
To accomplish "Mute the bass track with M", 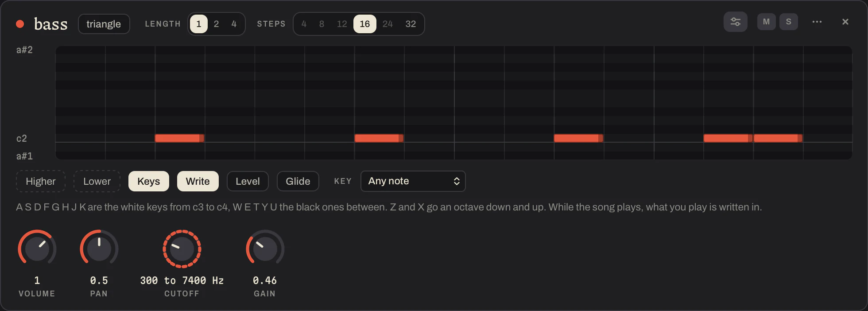I will [x=766, y=22].
